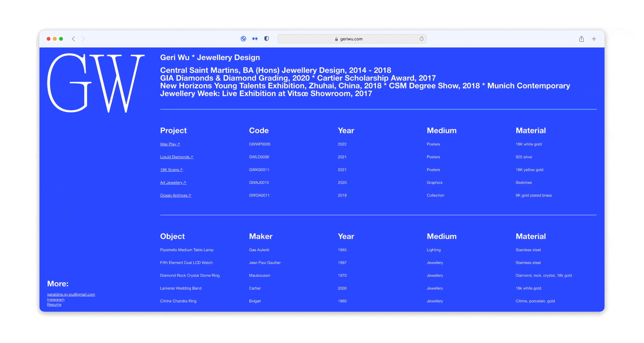
Task: Click the year 2022 cell
Action: pos(342,144)
